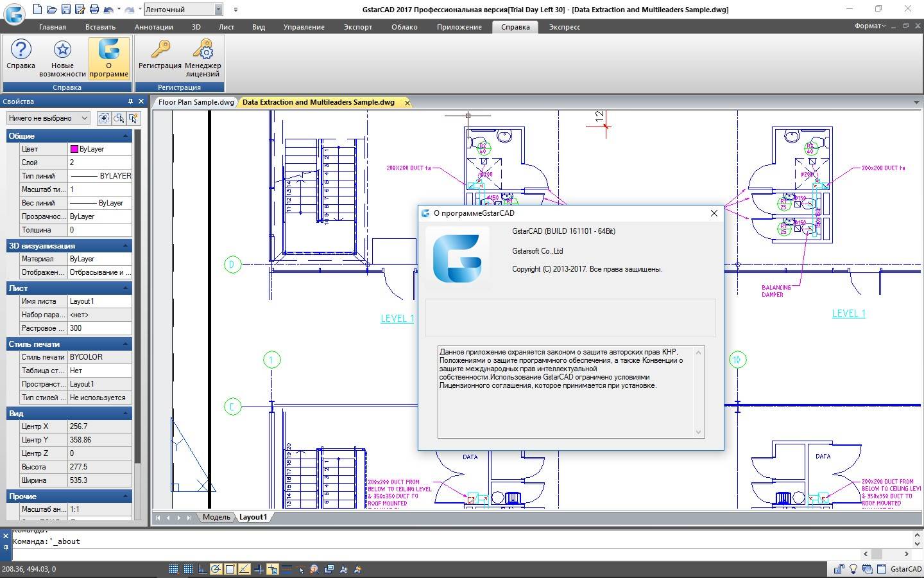Click the lock user interface icon in the status bar
Viewport: 924px width, 578px height.
pyautogui.click(x=839, y=569)
